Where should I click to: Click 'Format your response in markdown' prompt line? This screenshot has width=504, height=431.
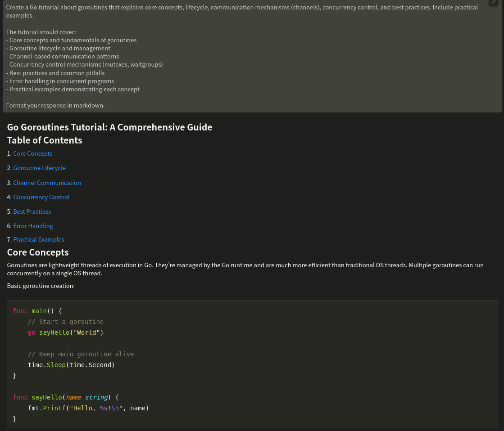pos(55,105)
